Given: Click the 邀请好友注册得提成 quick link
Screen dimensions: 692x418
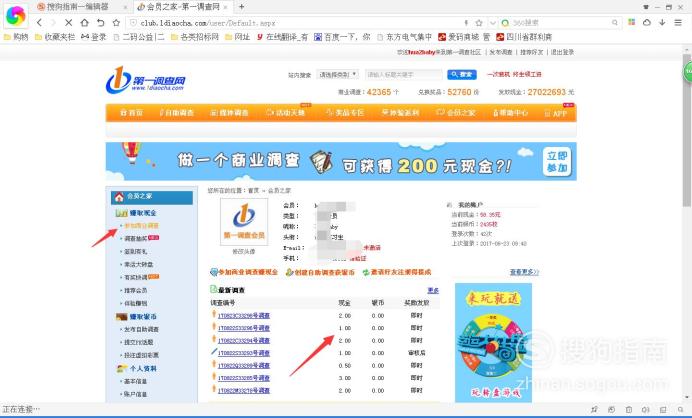Looking at the screenshot, I should 397,272.
